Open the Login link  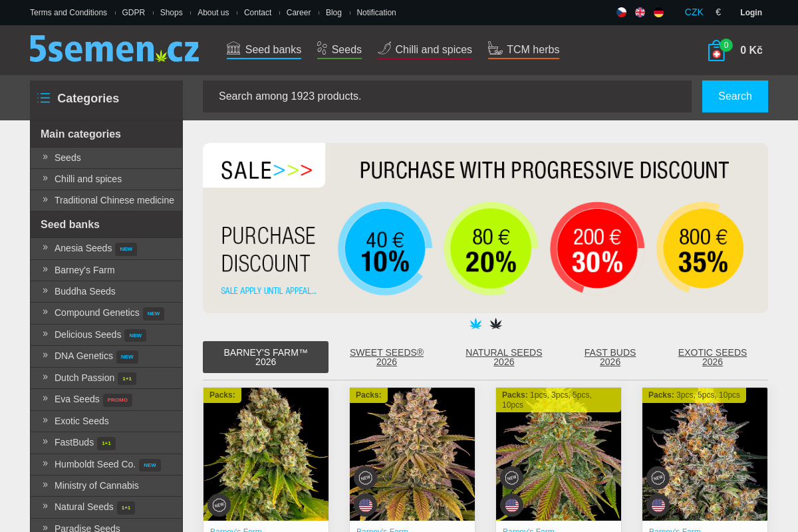pos(751,12)
